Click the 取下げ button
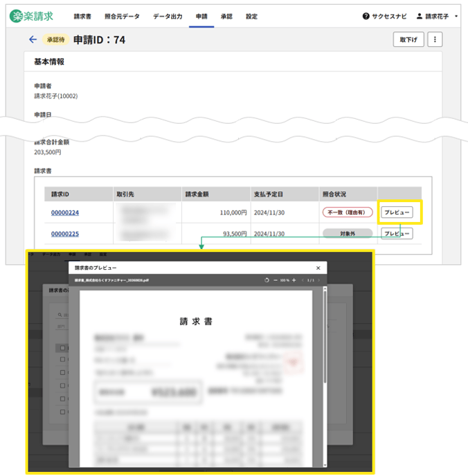468x476 pixels. [x=408, y=39]
